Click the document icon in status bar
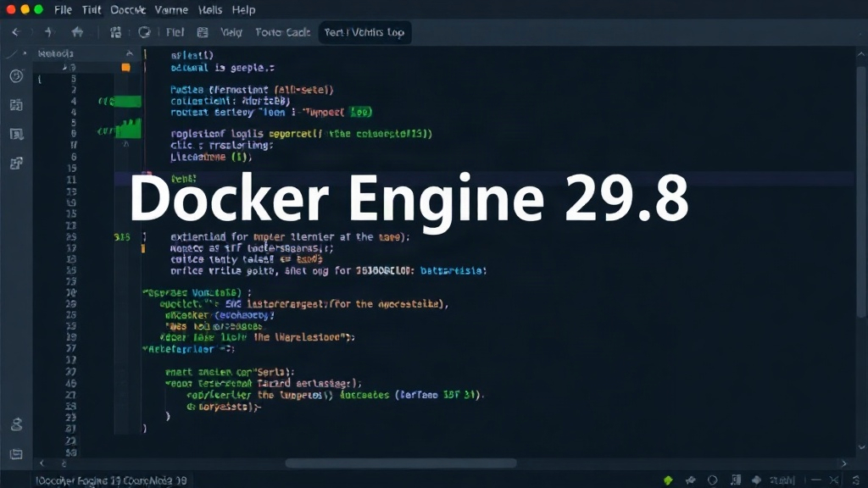Image resolution: width=868 pixels, height=488 pixels. coord(736,480)
